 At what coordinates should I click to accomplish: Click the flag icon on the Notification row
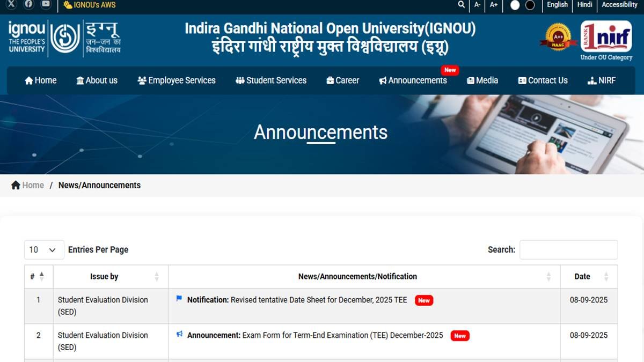[x=179, y=299]
